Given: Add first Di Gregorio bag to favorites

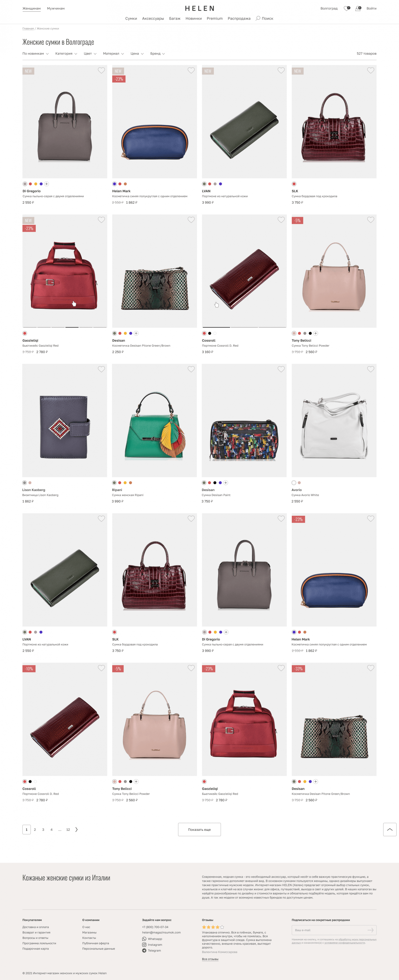Looking at the screenshot, I should tap(101, 70).
